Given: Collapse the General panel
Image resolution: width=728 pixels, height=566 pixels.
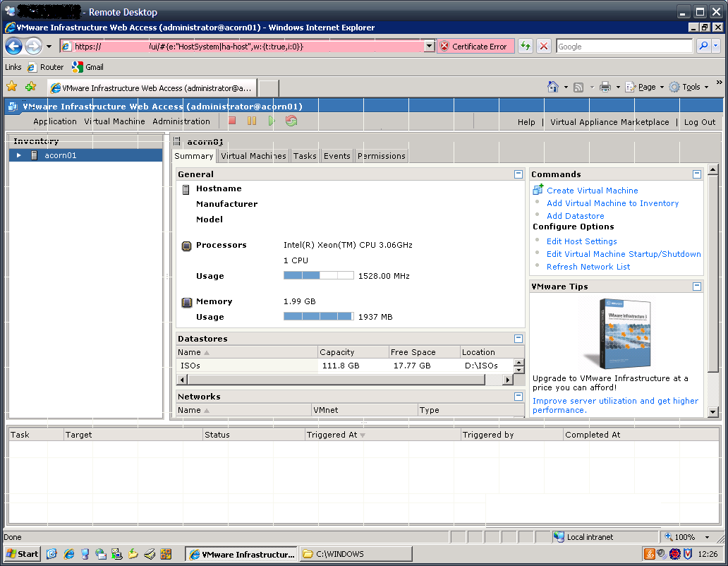Looking at the screenshot, I should coord(518,174).
